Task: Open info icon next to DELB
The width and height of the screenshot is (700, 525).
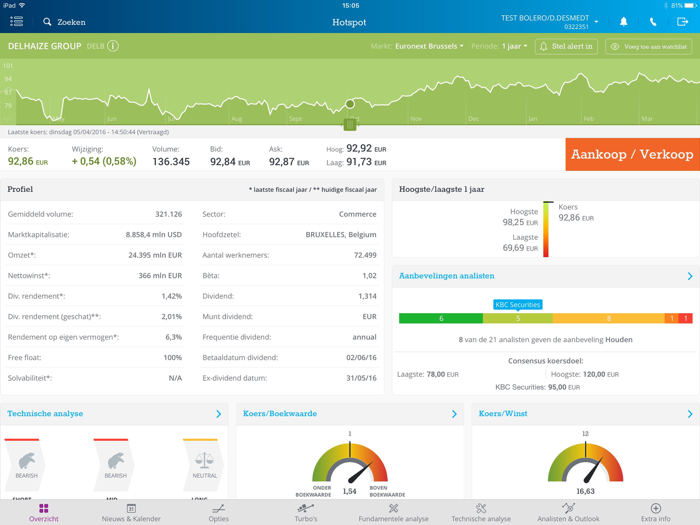Action: coord(113,46)
